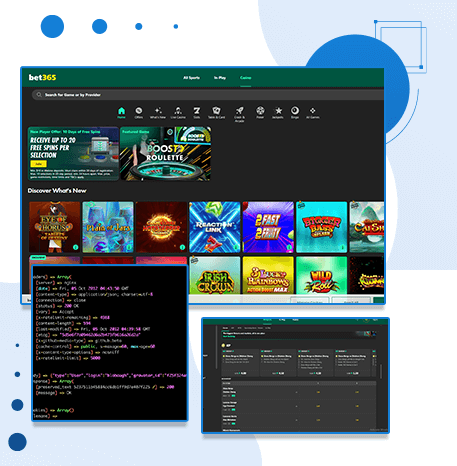Launch the 3 Lucky Rainbows game
This screenshot has height=466, width=457.
(268, 275)
